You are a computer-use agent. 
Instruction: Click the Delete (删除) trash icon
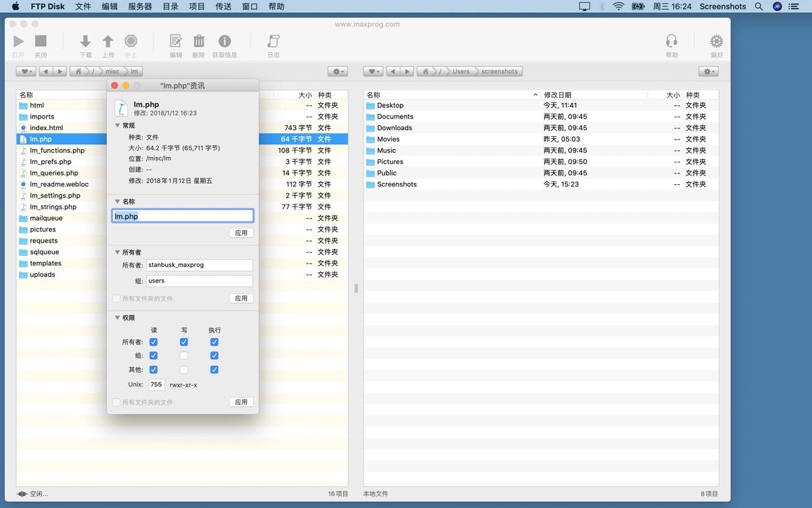(199, 42)
